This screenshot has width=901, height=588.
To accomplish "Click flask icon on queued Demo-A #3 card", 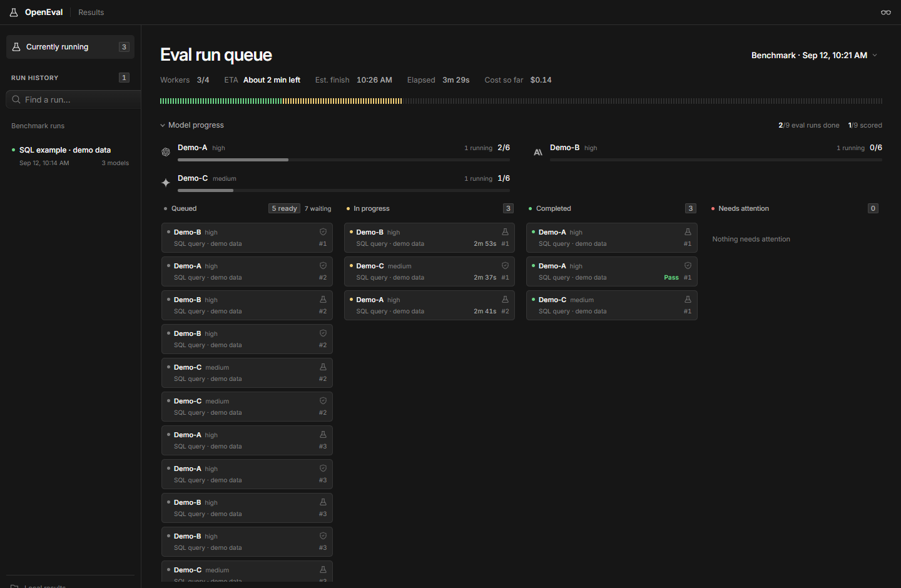I will pyautogui.click(x=323, y=435).
